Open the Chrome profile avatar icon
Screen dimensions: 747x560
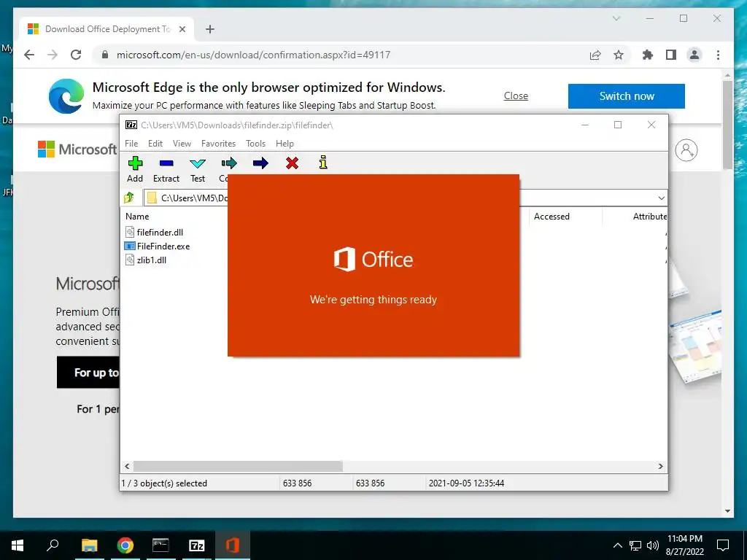tap(694, 55)
